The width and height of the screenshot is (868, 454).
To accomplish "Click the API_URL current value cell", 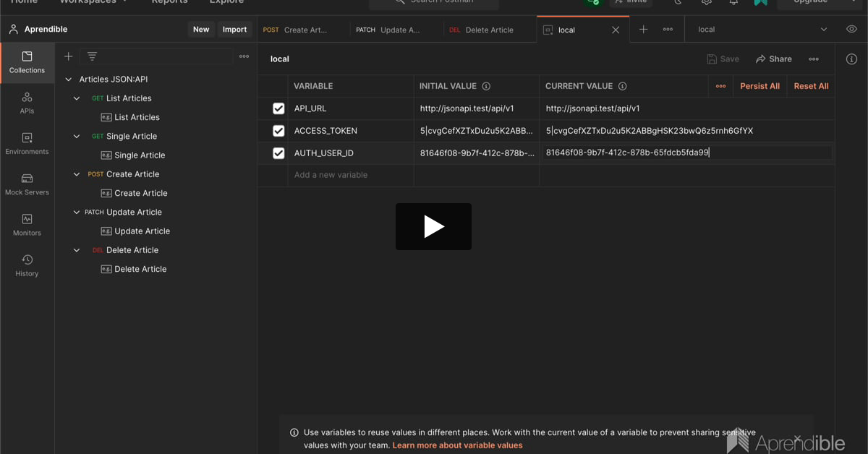I will pyautogui.click(x=687, y=108).
